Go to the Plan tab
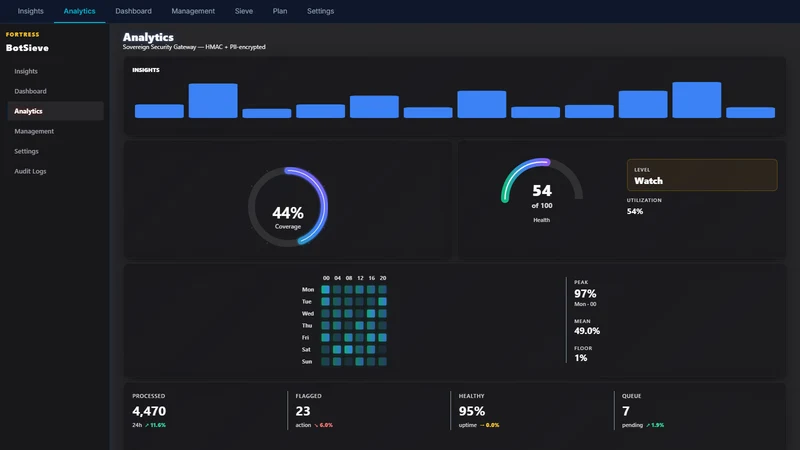800x450 pixels. [x=280, y=11]
